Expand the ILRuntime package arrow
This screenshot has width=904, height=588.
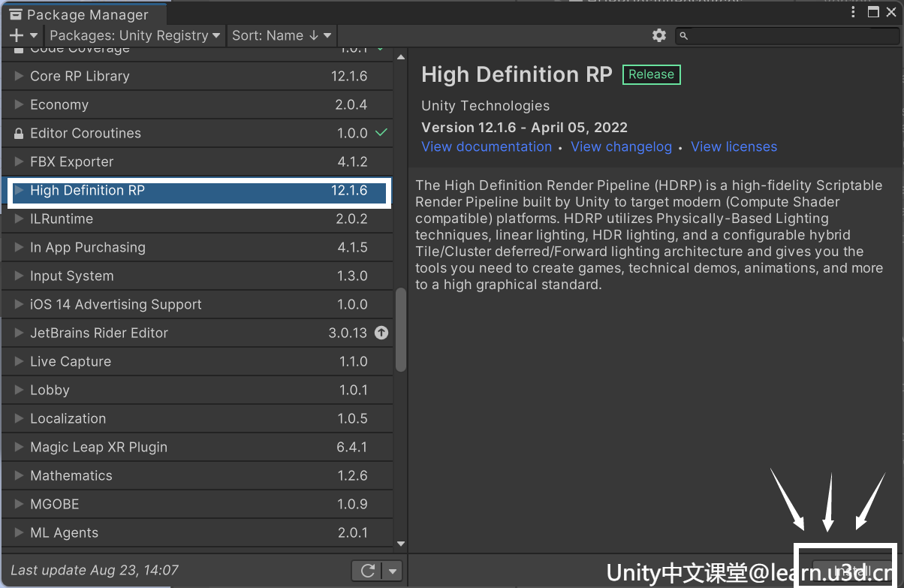[x=19, y=219]
